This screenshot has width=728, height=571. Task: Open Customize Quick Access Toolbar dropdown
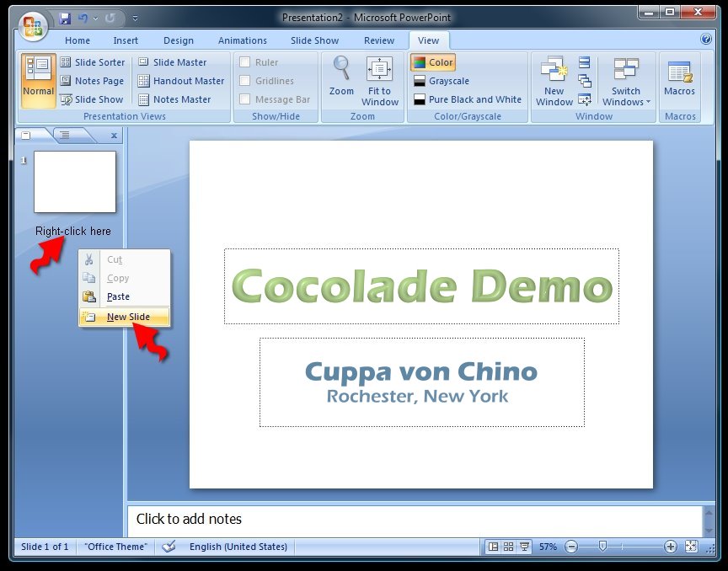click(136, 18)
